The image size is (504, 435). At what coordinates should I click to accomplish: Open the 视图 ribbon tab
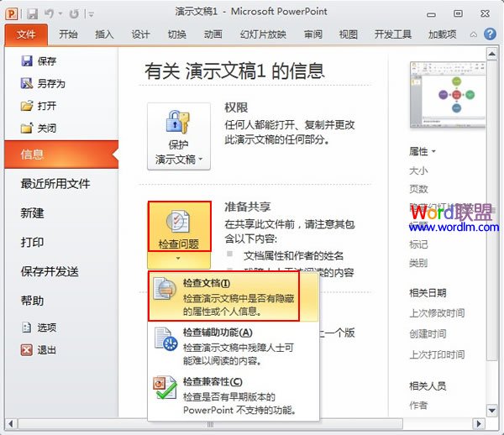349,34
